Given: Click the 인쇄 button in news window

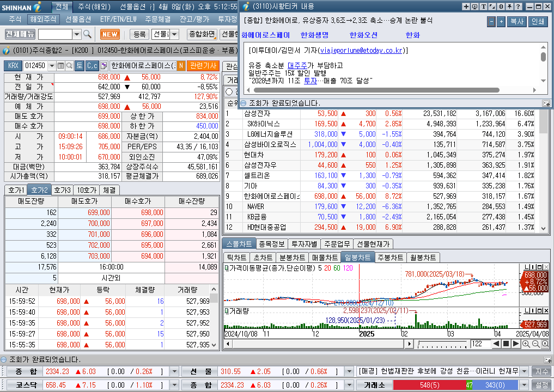Looking at the screenshot, I should pos(538,22).
